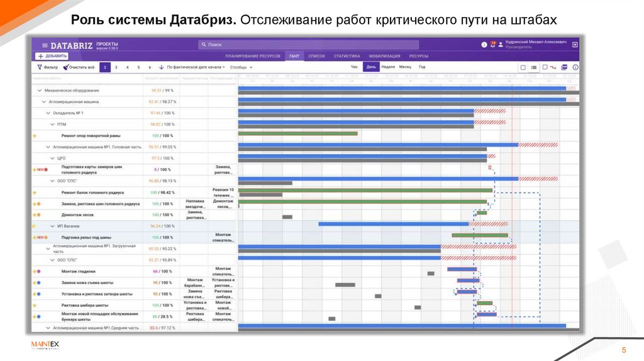
Task: Click into the Поиск search field
Action: [x=308, y=45]
